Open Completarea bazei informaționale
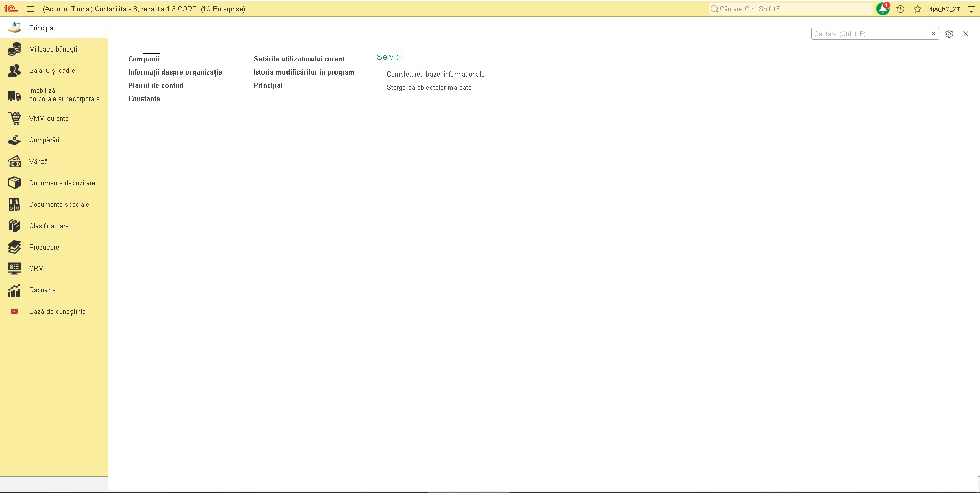 coord(435,74)
